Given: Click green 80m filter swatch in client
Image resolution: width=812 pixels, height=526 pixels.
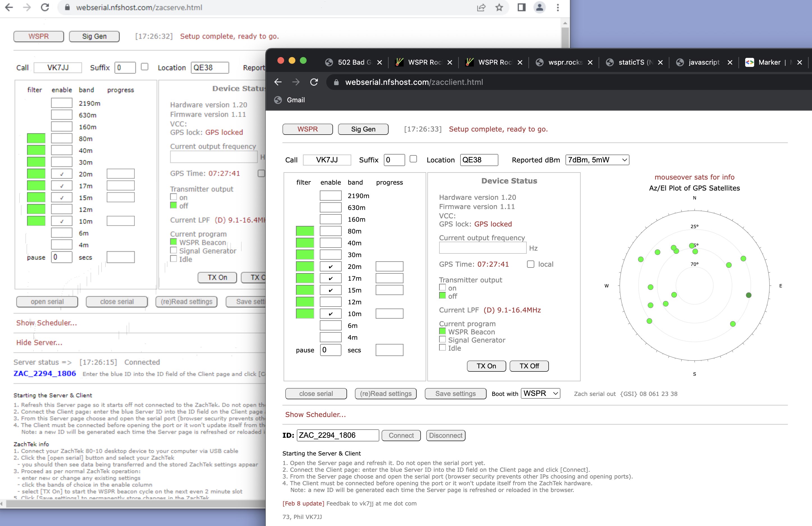Looking at the screenshot, I should [305, 231].
